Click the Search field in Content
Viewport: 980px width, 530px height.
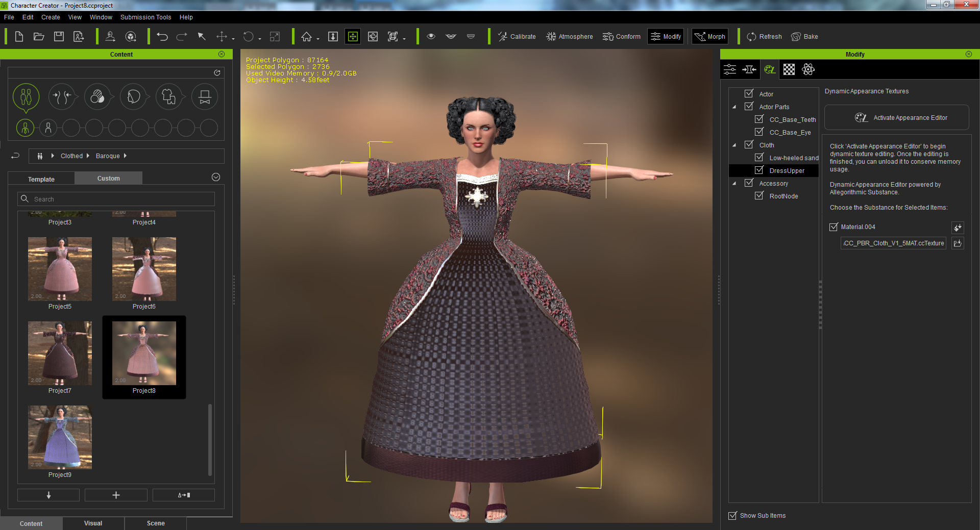click(116, 199)
